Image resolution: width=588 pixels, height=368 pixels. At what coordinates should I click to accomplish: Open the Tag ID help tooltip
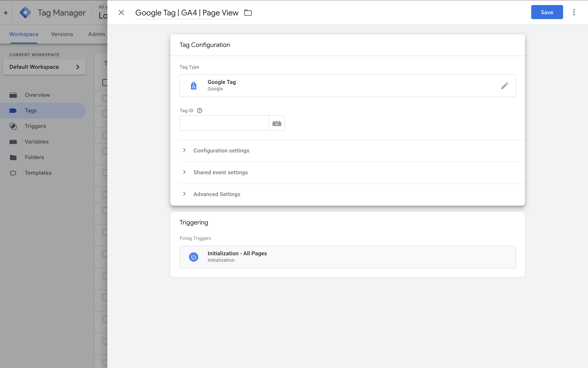pyautogui.click(x=199, y=111)
